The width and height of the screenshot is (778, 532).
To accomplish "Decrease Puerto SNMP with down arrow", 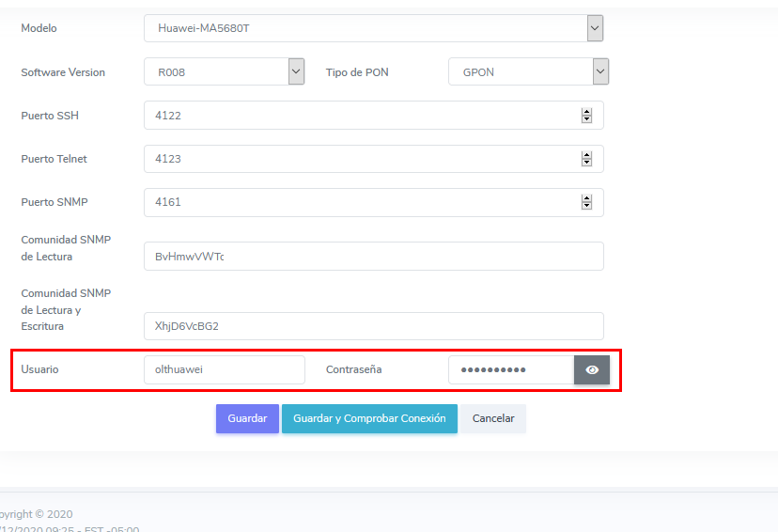I will click(586, 206).
